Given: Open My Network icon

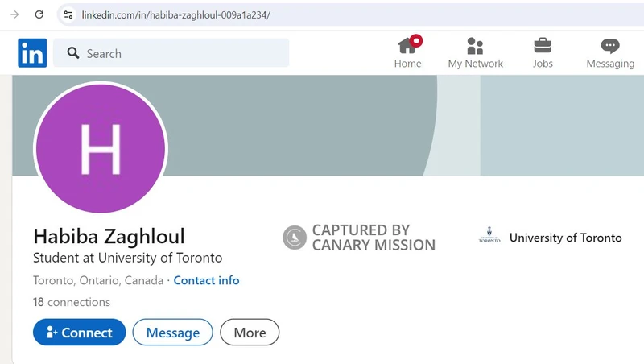Looking at the screenshot, I should pos(475,46).
